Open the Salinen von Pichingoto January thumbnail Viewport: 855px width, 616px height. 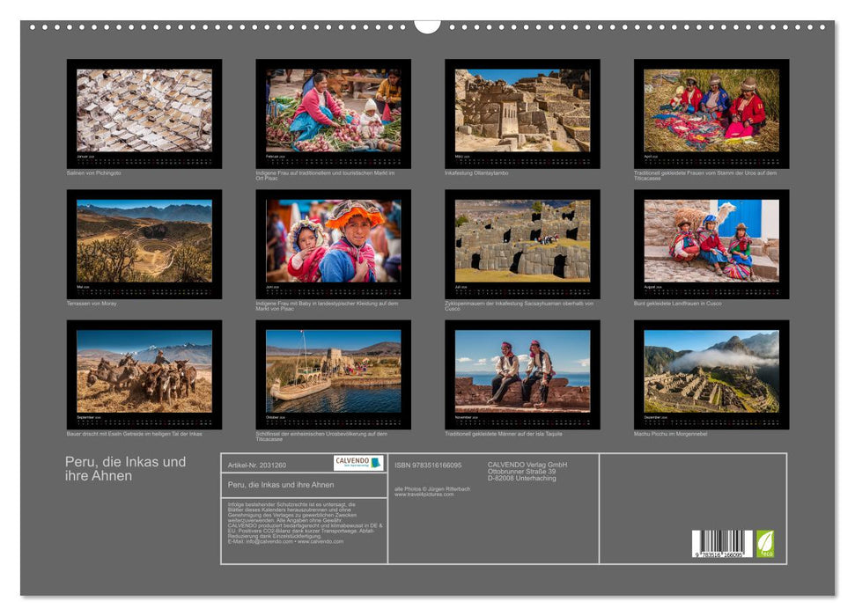(144, 112)
